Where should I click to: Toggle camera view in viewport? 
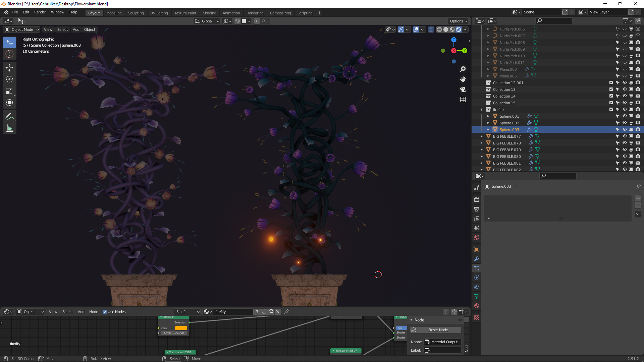pos(463,89)
